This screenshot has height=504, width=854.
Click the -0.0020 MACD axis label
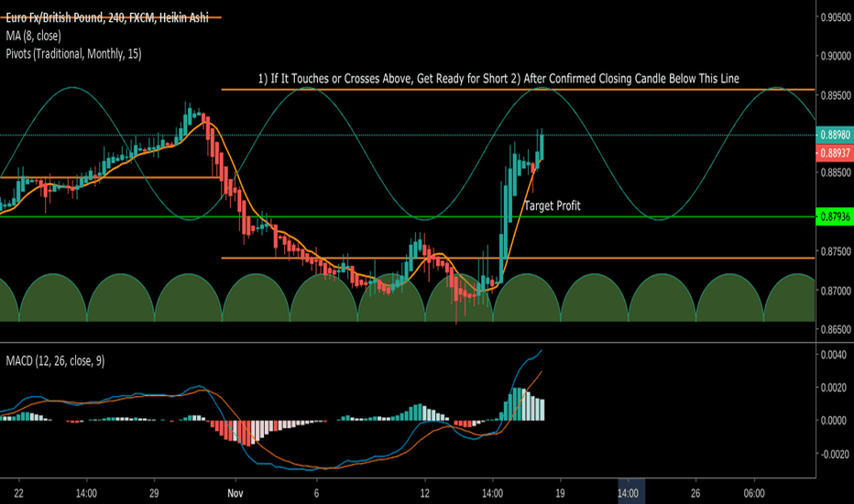(x=833, y=454)
